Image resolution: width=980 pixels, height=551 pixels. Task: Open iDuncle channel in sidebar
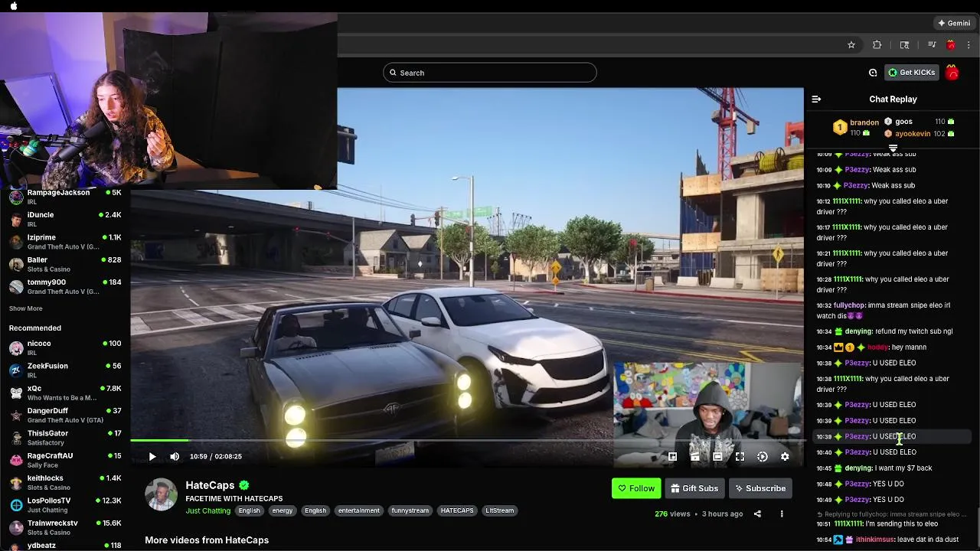[65, 219]
